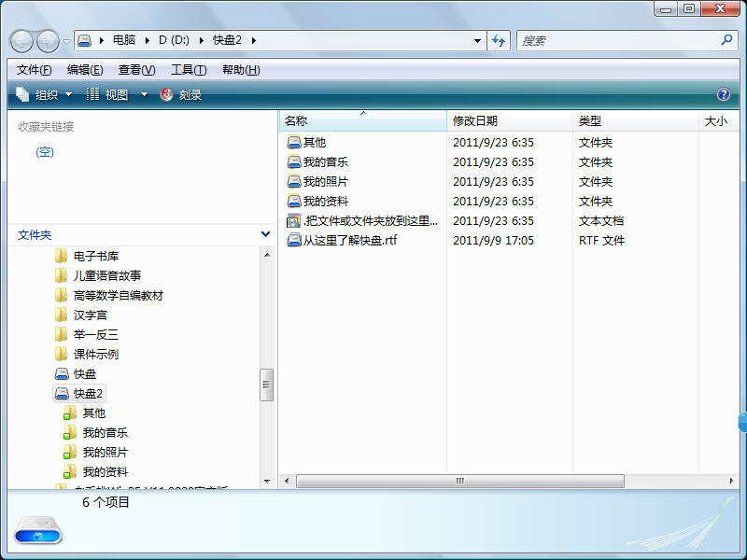Click the folder tree vertical scrollbar thumb

(x=267, y=385)
